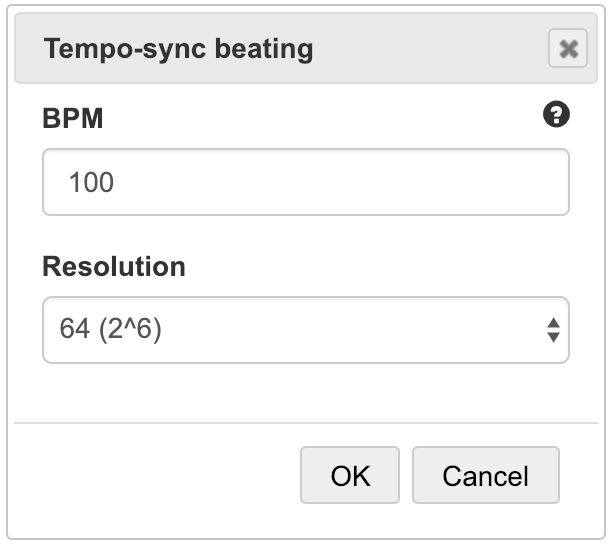Open the Resolution dropdown
The height and width of the screenshot is (548, 614).
pyautogui.click(x=305, y=329)
